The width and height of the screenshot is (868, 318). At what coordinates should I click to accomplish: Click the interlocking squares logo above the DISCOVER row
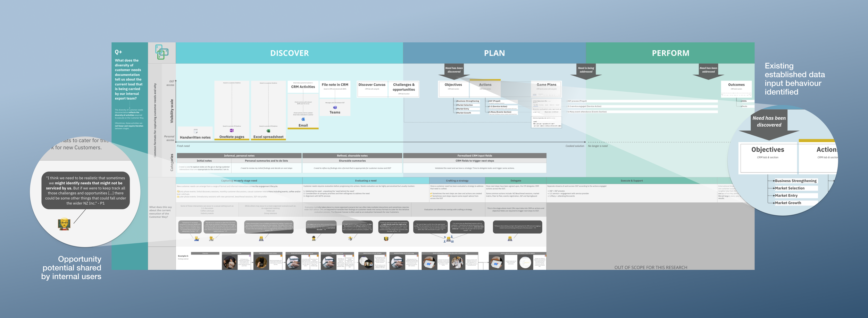click(162, 52)
